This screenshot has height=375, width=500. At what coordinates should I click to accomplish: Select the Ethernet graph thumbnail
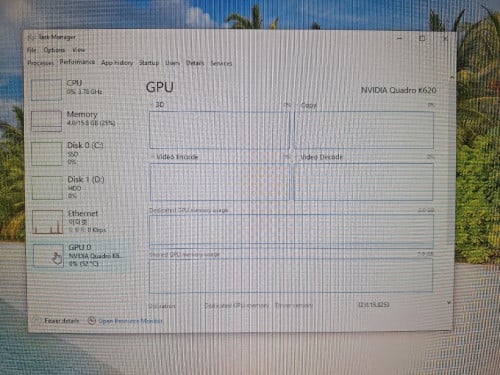pos(48,222)
